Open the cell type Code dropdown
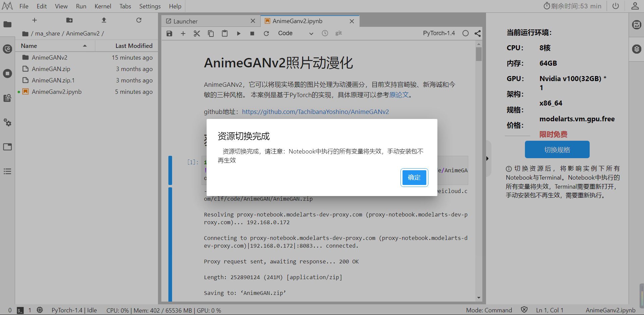The width and height of the screenshot is (644, 315). click(x=296, y=33)
